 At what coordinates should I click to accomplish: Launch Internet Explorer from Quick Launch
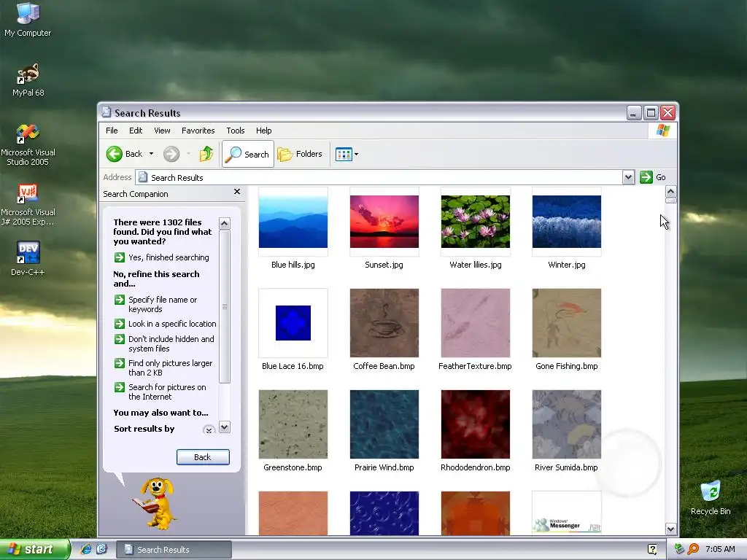[86, 549]
